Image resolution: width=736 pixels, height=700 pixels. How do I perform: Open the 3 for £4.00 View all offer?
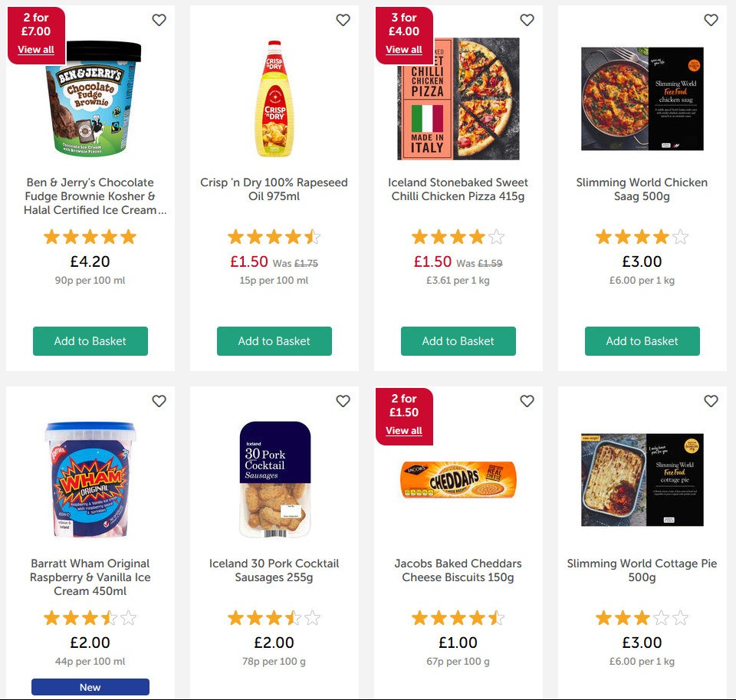(404, 50)
